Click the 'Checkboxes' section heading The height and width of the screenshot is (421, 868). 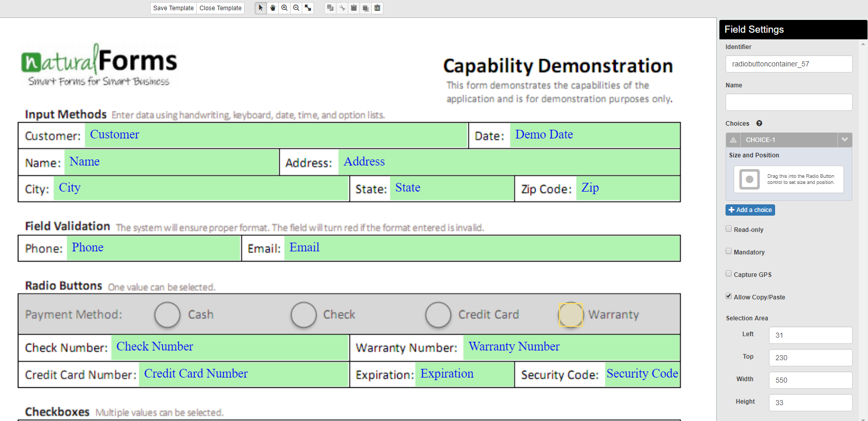click(57, 412)
